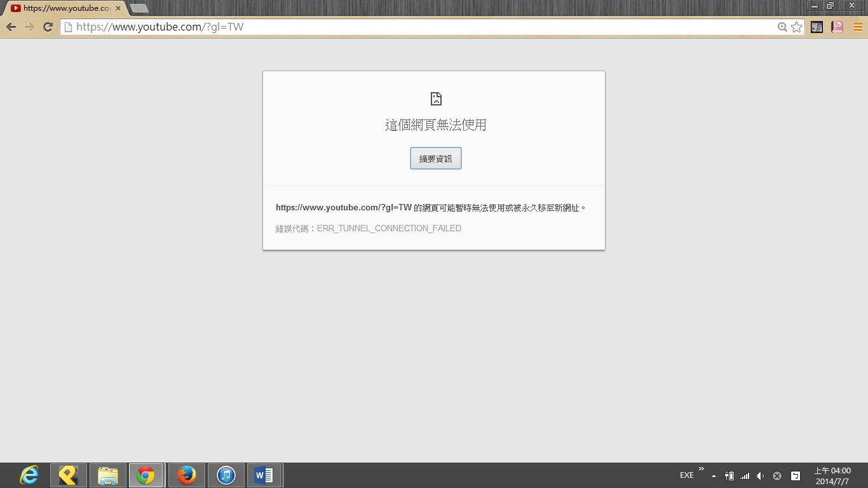Open the Chrome hamburger menu
This screenshot has width=868, height=488.
click(x=858, y=27)
